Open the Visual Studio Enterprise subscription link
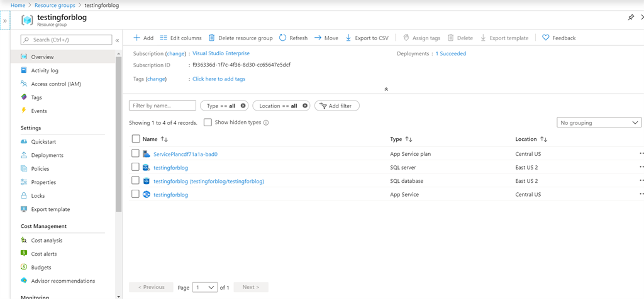 click(221, 53)
